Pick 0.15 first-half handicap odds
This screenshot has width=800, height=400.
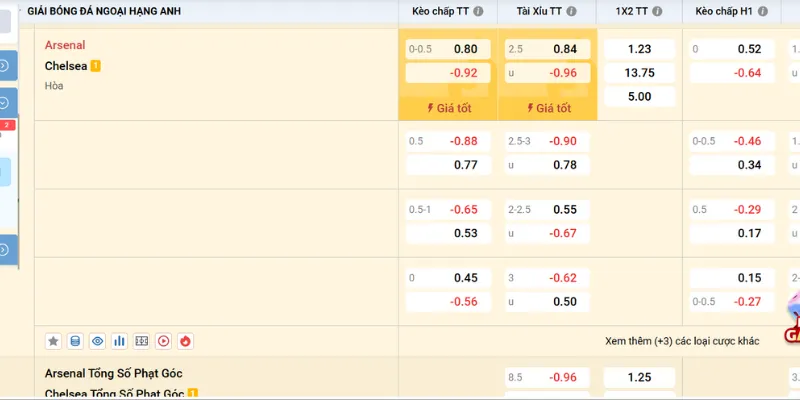732,278
